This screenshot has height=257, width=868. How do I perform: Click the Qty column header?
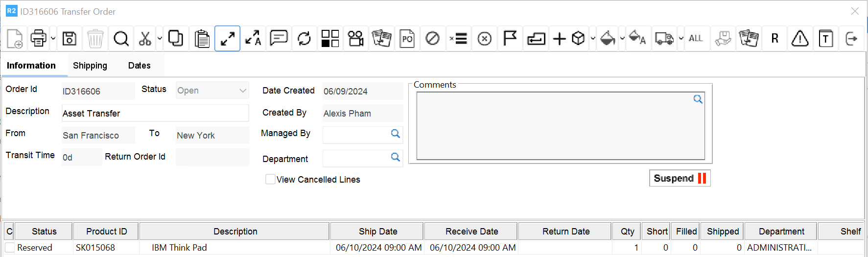click(x=627, y=232)
